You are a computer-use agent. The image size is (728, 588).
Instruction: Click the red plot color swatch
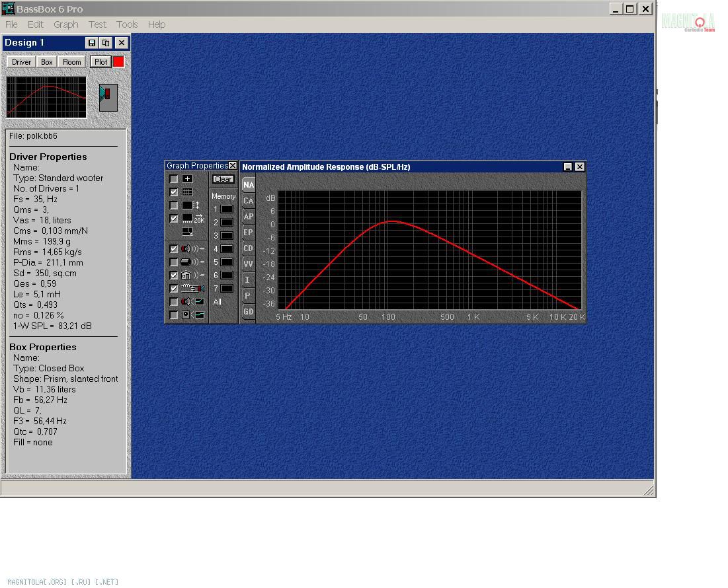tap(118, 62)
